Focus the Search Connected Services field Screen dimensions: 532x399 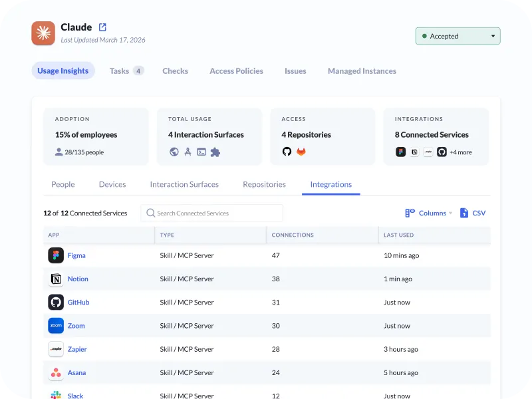(212, 213)
